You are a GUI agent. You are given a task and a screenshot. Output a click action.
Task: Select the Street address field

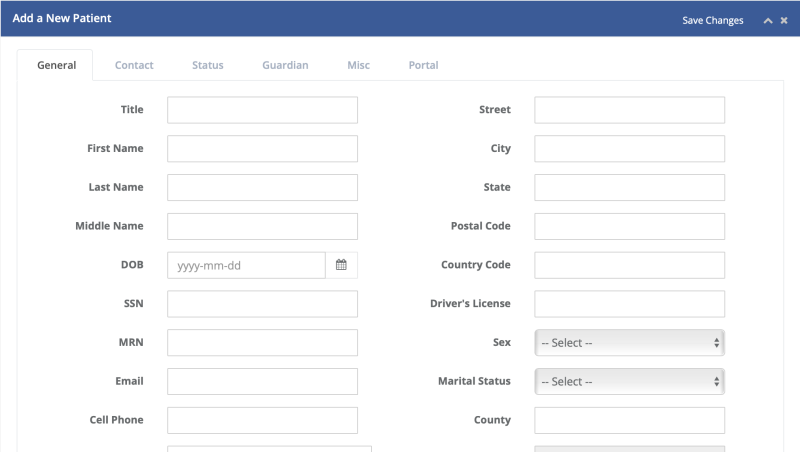[629, 110]
